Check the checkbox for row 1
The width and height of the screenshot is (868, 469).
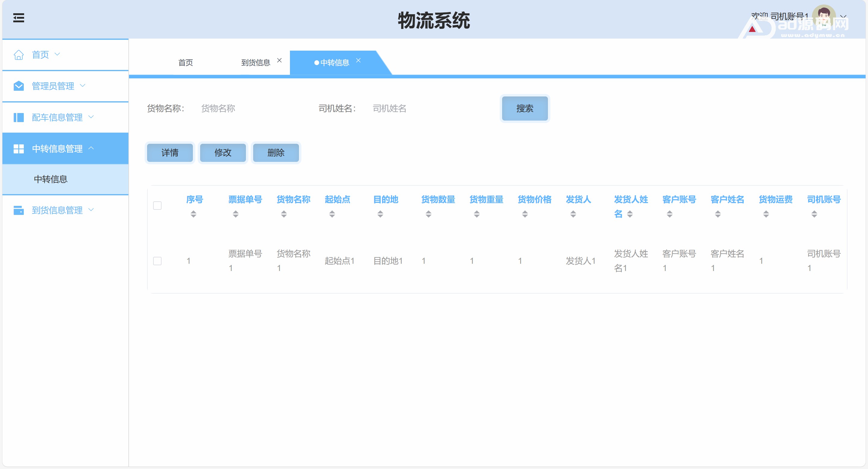157,261
